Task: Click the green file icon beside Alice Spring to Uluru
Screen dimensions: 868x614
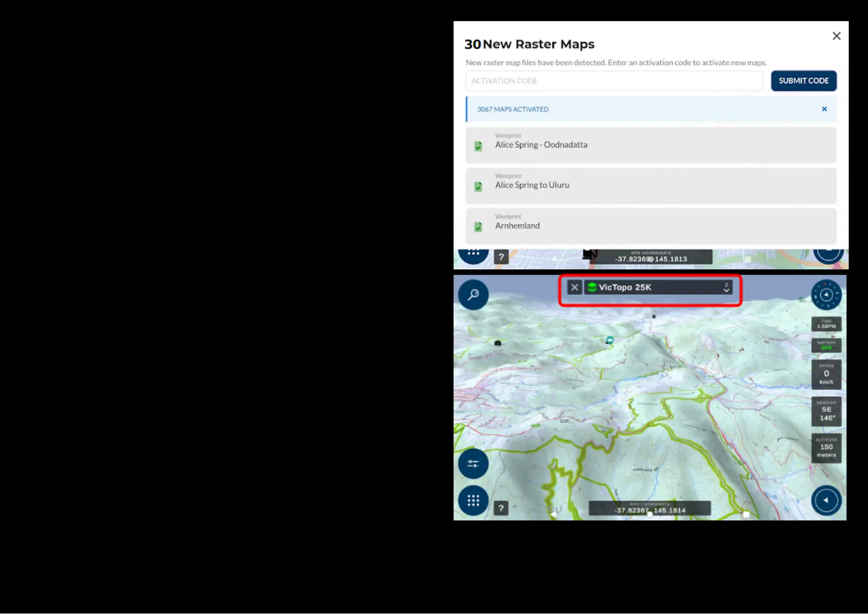Action: coord(478,186)
